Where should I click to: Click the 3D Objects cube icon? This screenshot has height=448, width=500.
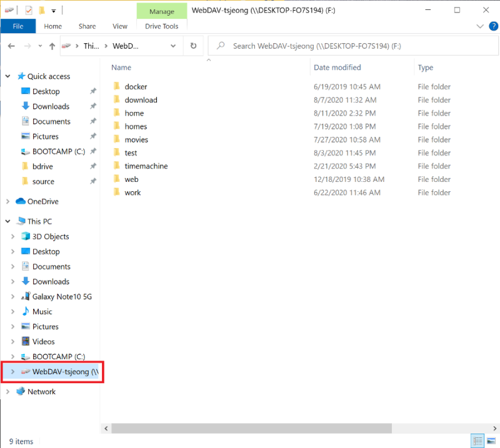[x=26, y=236]
